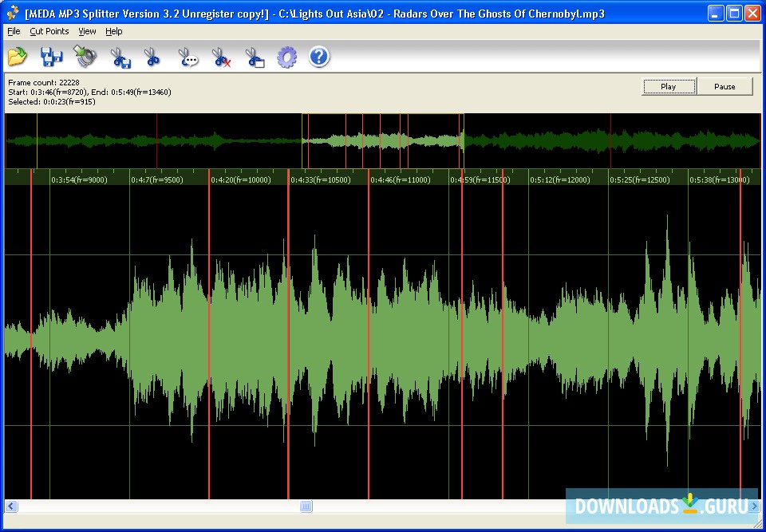This screenshot has width=766, height=532.
Task: Open settings with the gear icon
Action: point(286,57)
